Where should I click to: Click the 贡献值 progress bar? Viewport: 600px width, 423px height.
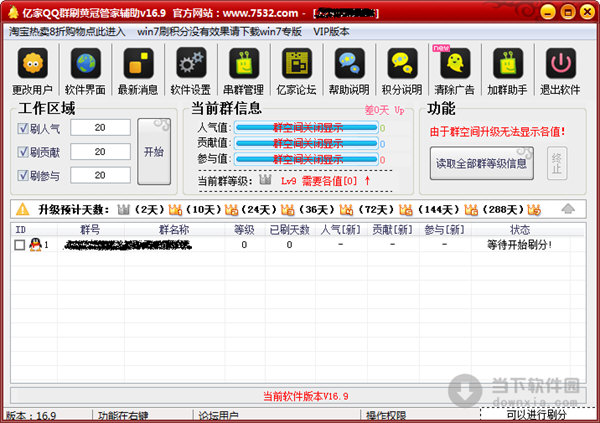(x=307, y=144)
